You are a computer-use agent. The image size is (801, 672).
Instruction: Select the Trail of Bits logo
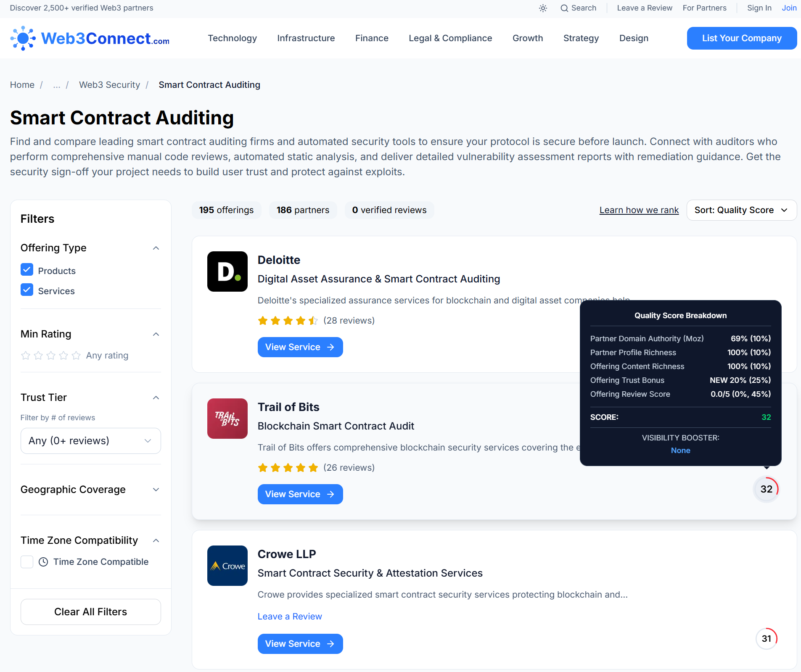pyautogui.click(x=227, y=419)
